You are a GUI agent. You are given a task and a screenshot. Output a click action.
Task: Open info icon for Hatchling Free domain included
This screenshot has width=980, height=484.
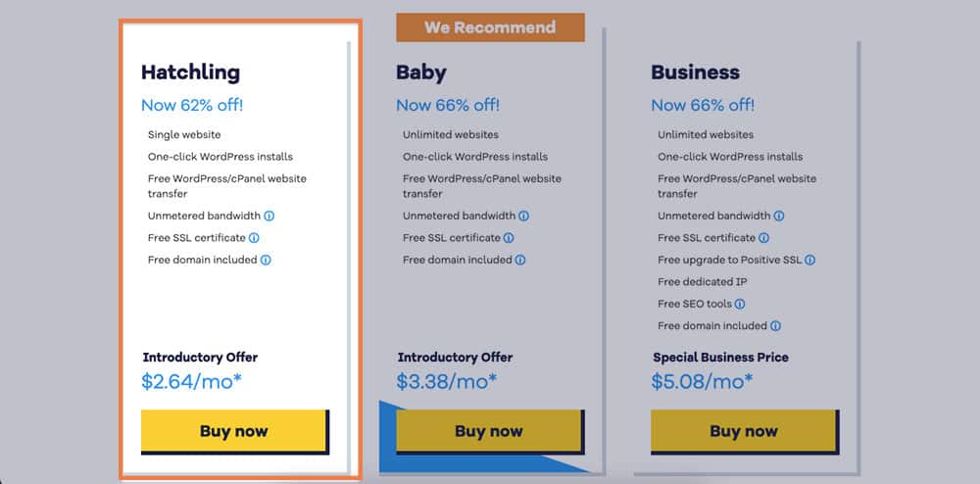coord(266,260)
